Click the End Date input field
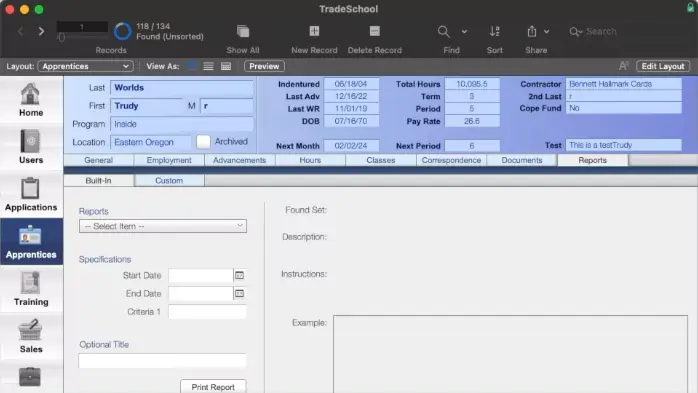The height and width of the screenshot is (393, 698). 201,294
